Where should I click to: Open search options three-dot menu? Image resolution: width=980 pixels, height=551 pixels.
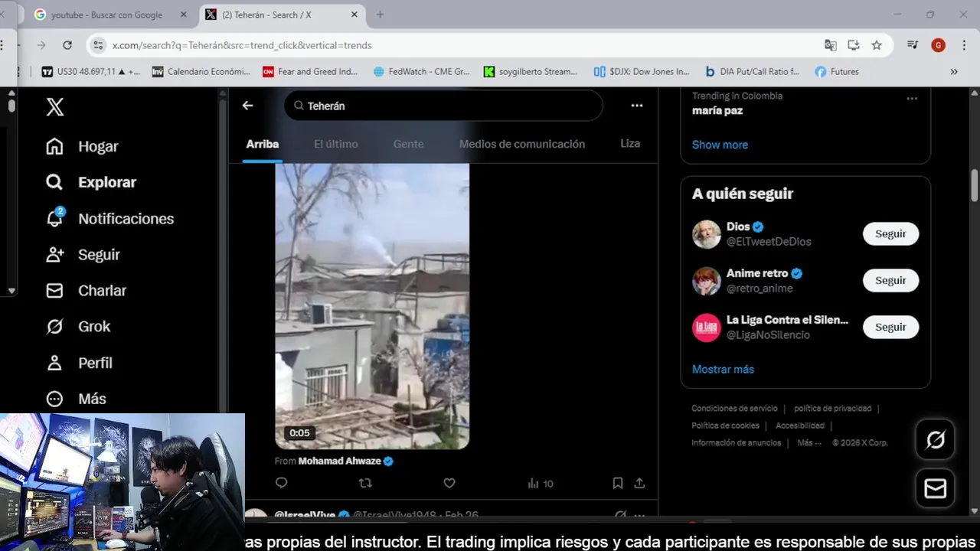637,106
